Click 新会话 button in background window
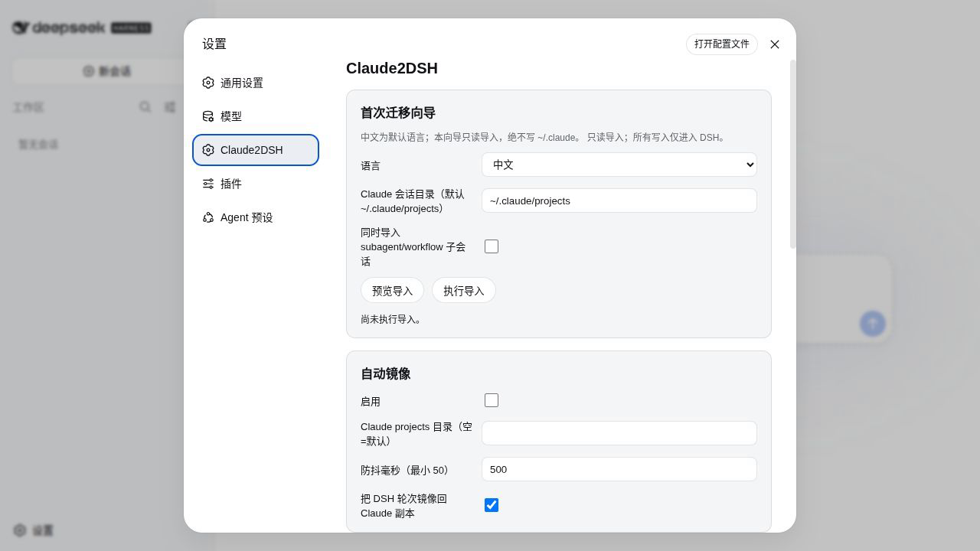980x551 pixels. click(107, 71)
